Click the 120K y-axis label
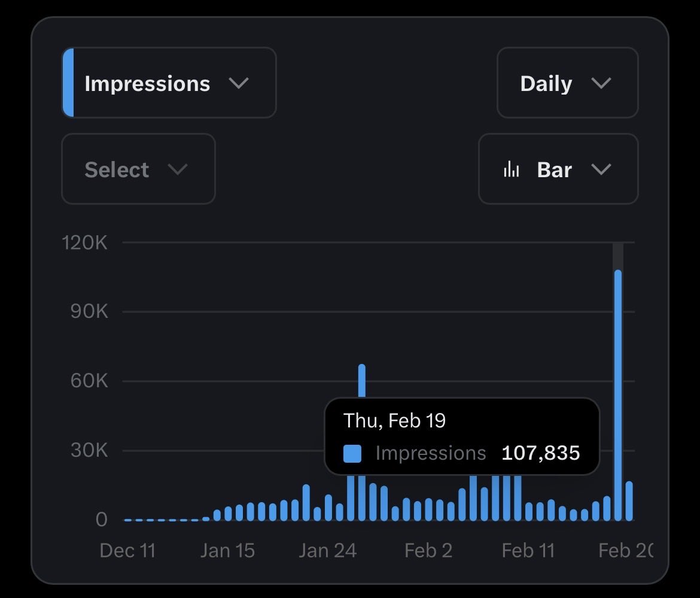This screenshot has height=598, width=700. (85, 242)
